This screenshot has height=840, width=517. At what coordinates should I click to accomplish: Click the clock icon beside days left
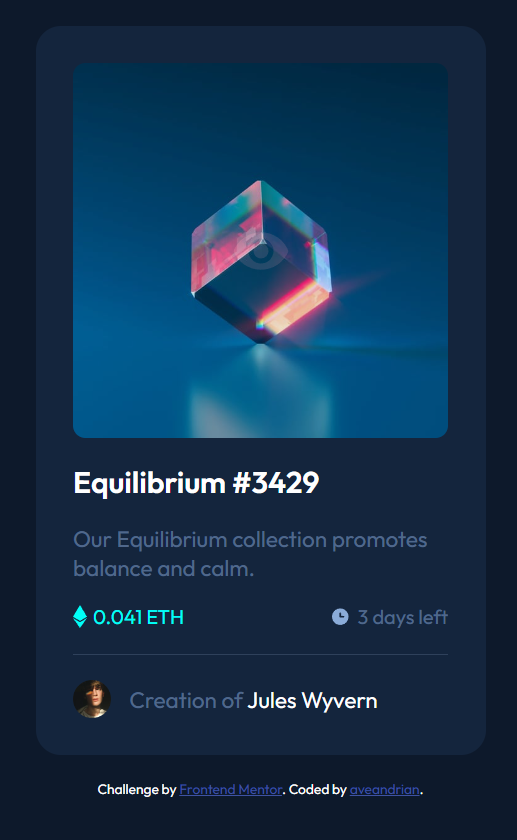[x=340, y=617]
